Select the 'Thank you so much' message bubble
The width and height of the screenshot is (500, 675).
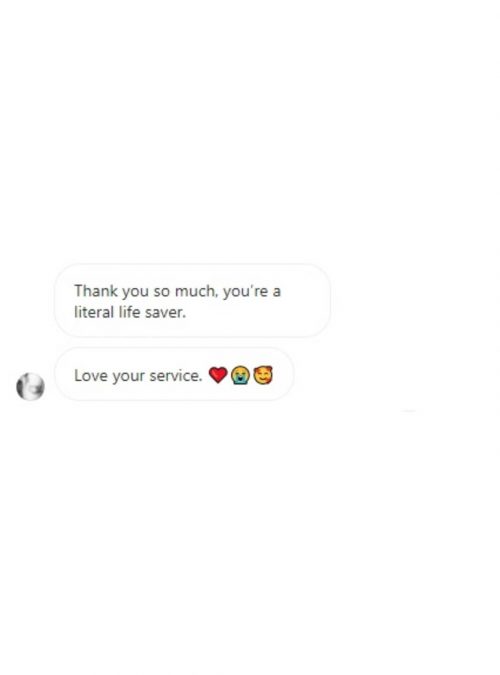tap(193, 300)
